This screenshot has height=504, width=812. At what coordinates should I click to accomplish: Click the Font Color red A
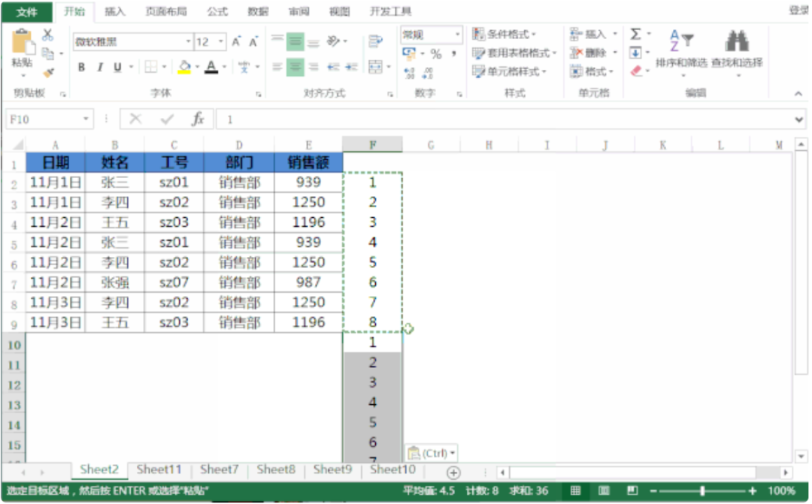coord(211,67)
